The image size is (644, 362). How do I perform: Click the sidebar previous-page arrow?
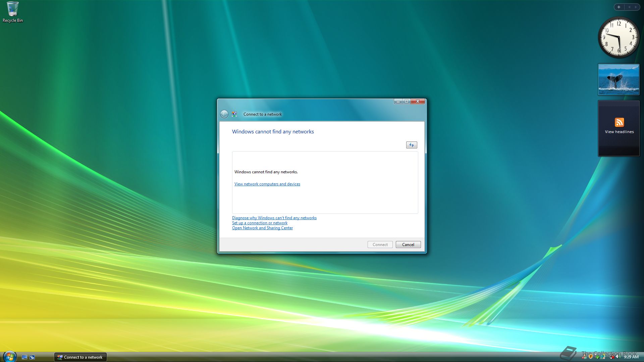click(x=629, y=7)
